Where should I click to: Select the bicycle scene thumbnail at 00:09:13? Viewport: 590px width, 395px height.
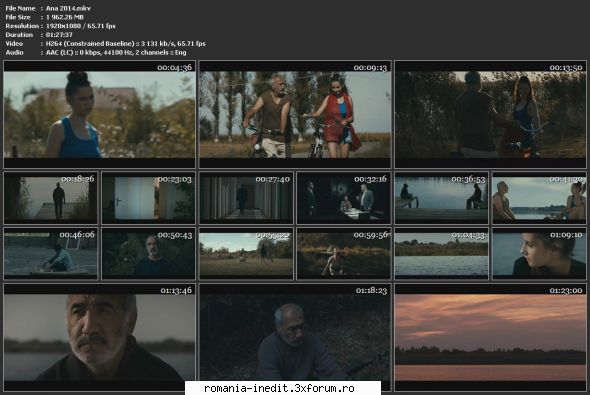295,114
